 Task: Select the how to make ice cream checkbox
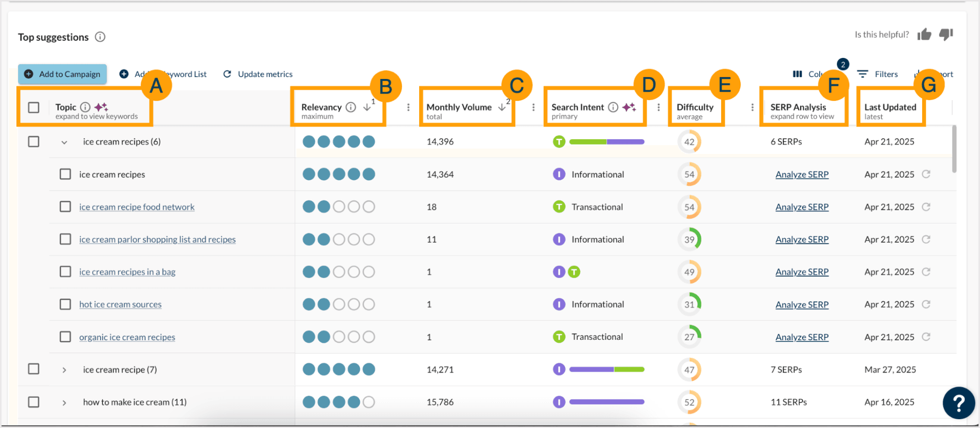(34, 402)
